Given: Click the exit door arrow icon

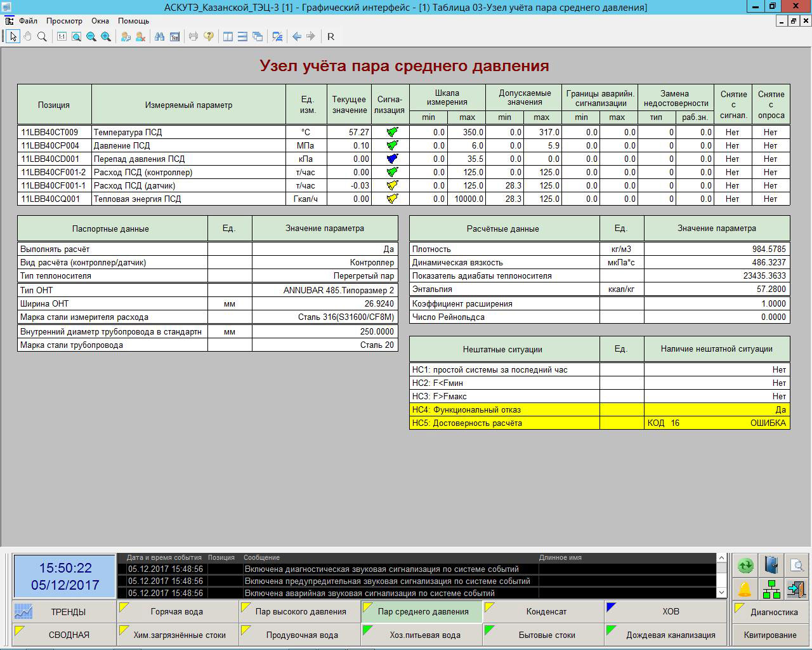Looking at the screenshot, I should tap(796, 589).
